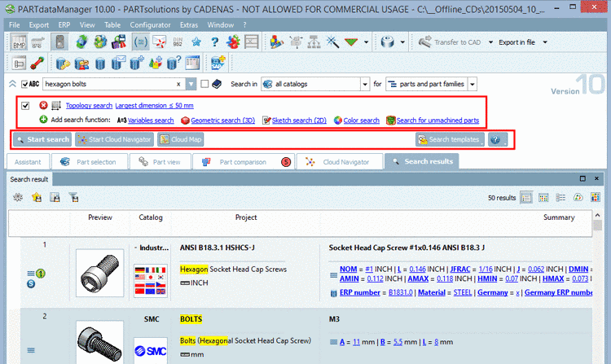The image size is (611, 364).
Task: Collapse the search panel with double chevron
Action: [12, 84]
